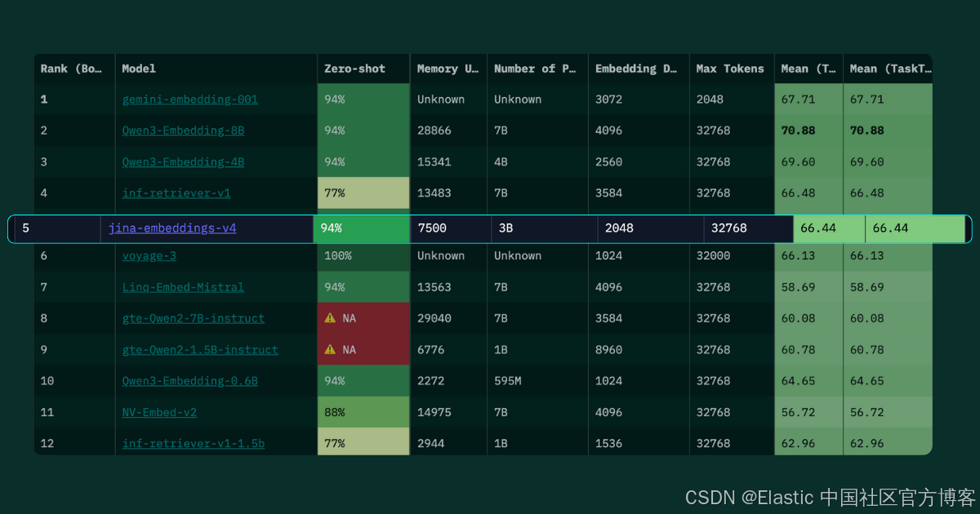
Task: Select the 60.78 Mean (Task) score
Action: (799, 350)
